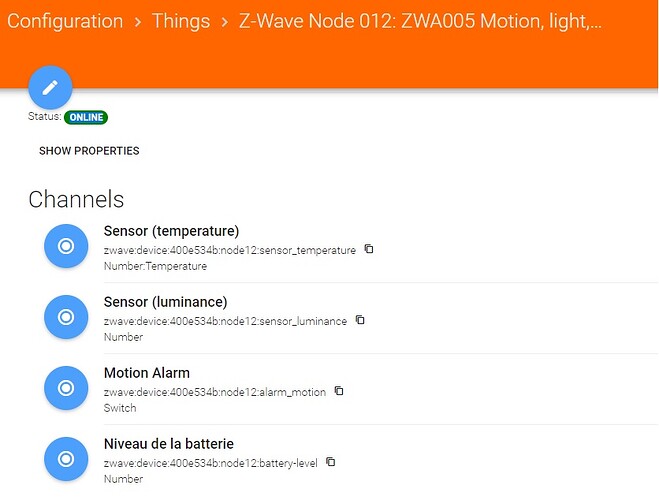
Task: Navigate to Things breadcrumb
Action: point(181,21)
